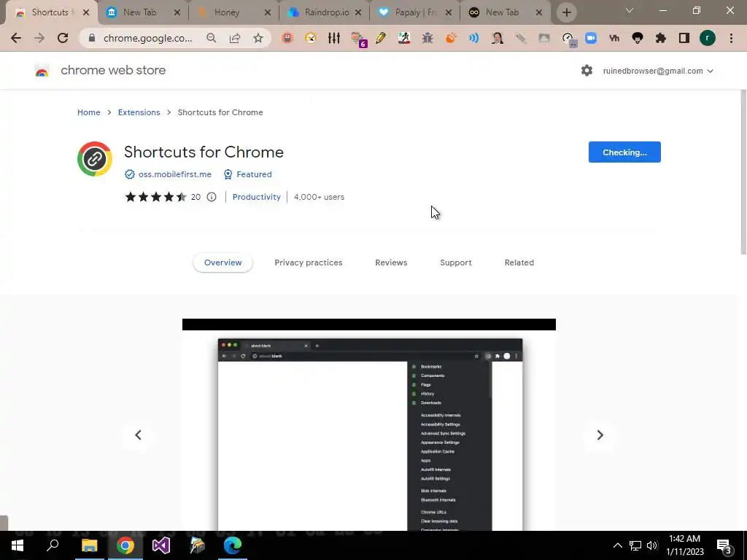Open the Reviews tab

pos(391,262)
